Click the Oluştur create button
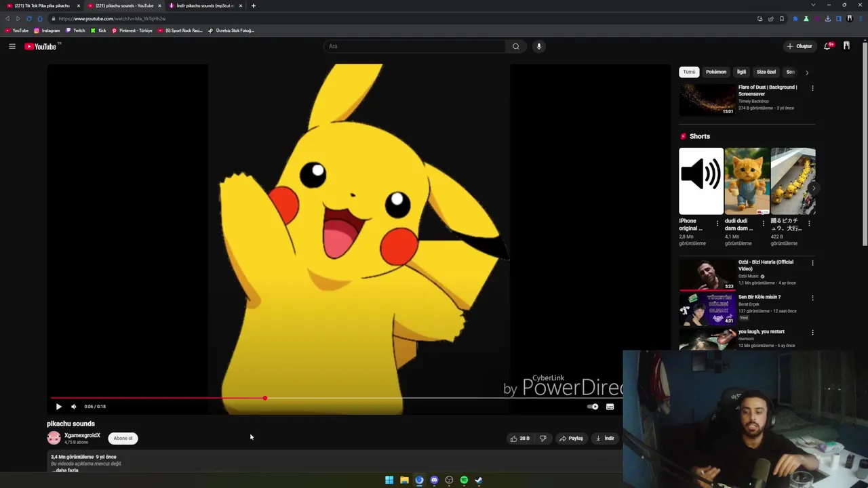Viewport: 868px width, 488px height. click(x=800, y=46)
